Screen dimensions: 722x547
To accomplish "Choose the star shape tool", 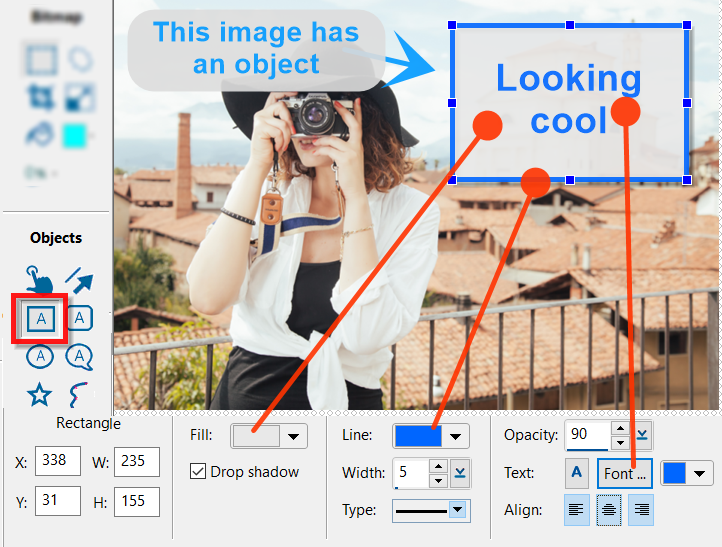I will click(39, 395).
